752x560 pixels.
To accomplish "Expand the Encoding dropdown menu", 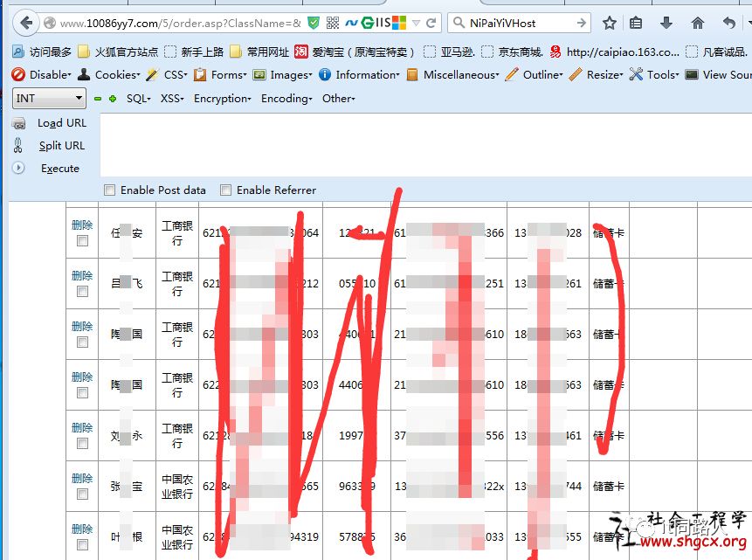I will point(287,99).
